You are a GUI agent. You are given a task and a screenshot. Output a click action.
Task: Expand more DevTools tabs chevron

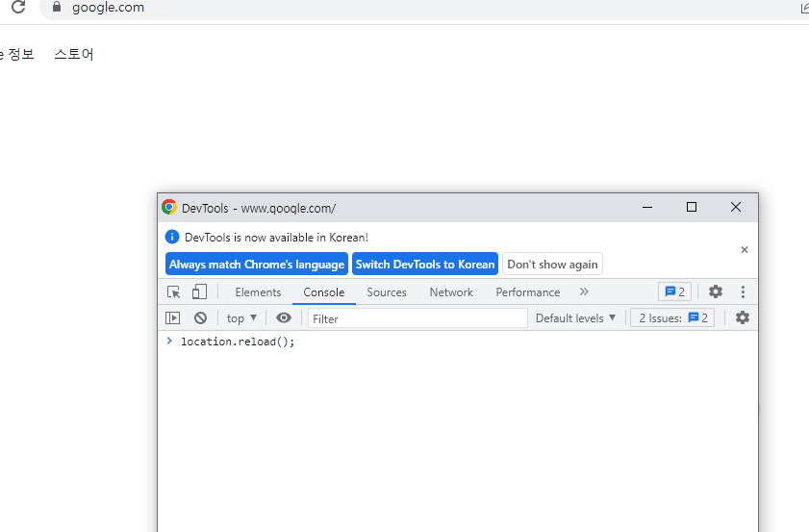(x=584, y=291)
